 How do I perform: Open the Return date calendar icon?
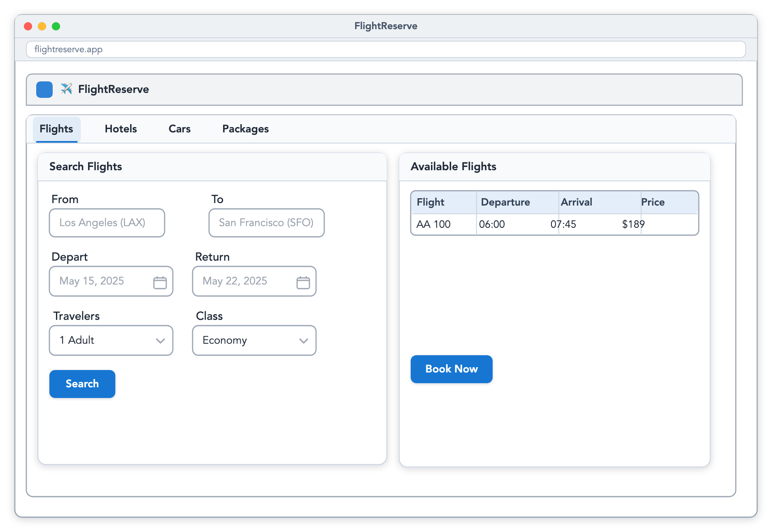(x=303, y=282)
